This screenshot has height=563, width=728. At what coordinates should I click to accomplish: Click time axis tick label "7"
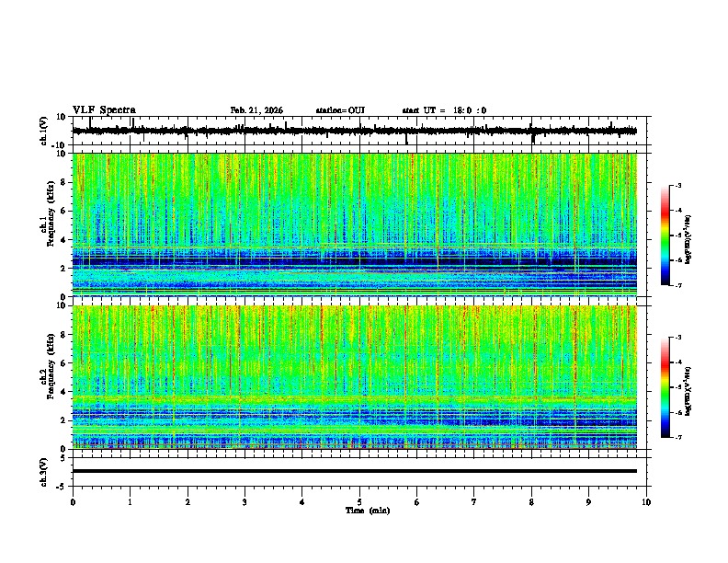pyautogui.click(x=474, y=502)
